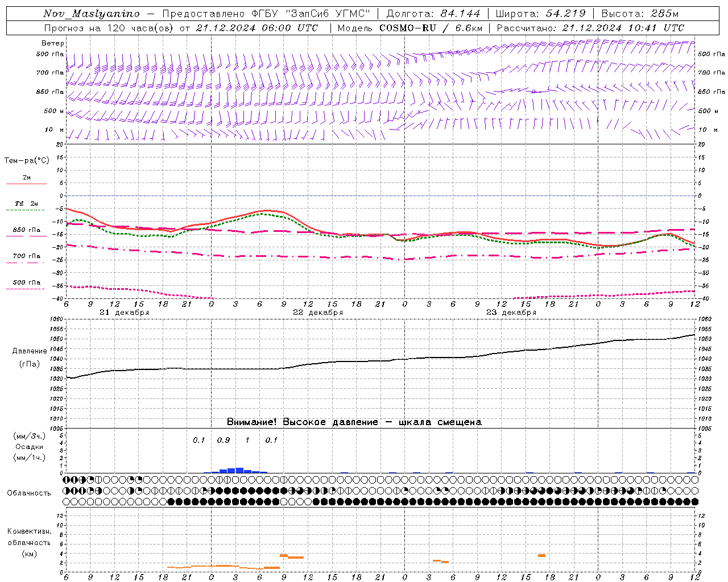Click the tallest blue precipitation bar
The image size is (728, 582).
[x=239, y=470]
